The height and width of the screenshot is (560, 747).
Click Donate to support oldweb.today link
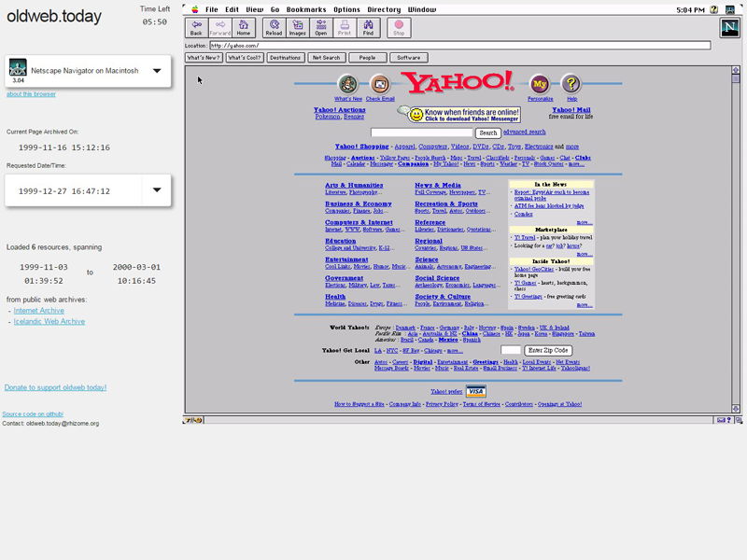(55, 387)
